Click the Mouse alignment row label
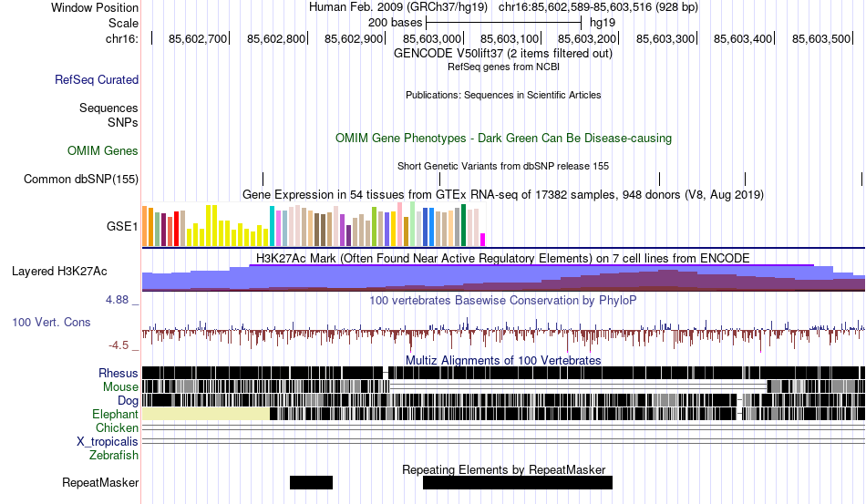The height and width of the screenshot is (504, 866). tap(120, 387)
